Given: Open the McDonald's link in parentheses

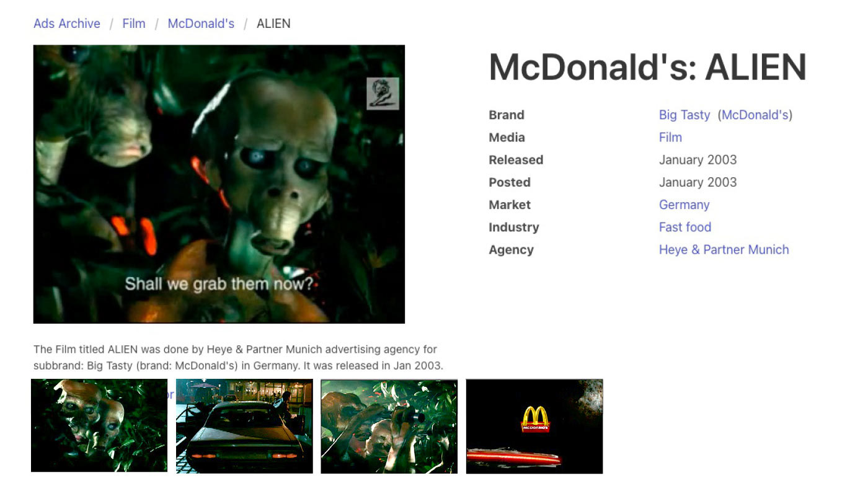Looking at the screenshot, I should pos(755,115).
